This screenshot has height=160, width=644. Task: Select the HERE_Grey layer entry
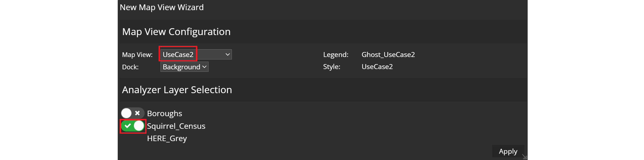(167, 139)
